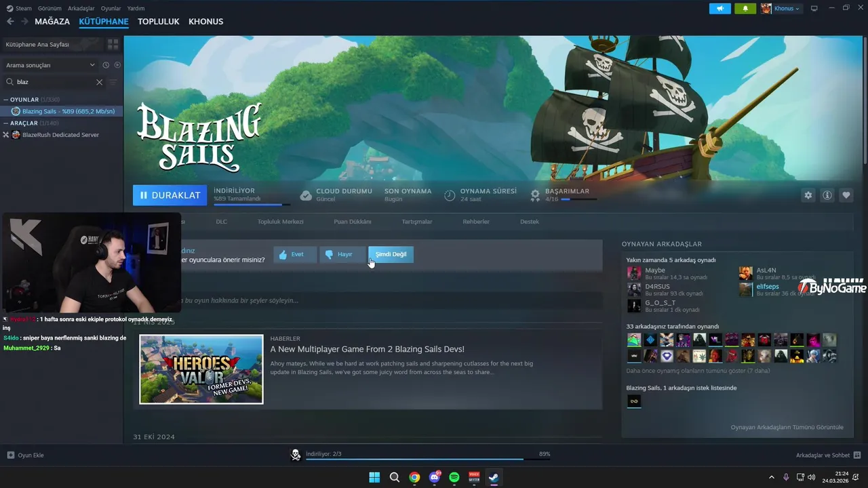This screenshot has width=868, height=488.
Task: Expand the Arama sonuçları dropdown
Action: point(50,65)
